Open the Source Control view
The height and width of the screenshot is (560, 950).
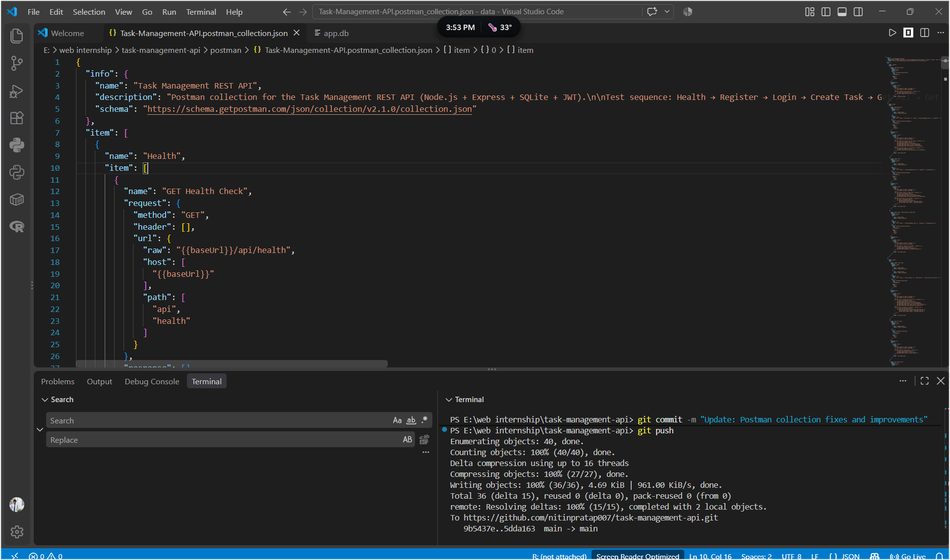(x=17, y=63)
